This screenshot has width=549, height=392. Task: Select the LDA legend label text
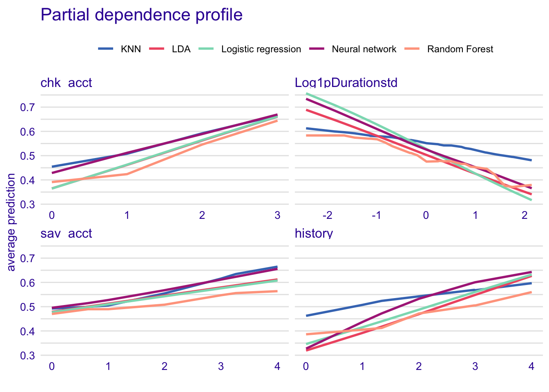181,49
